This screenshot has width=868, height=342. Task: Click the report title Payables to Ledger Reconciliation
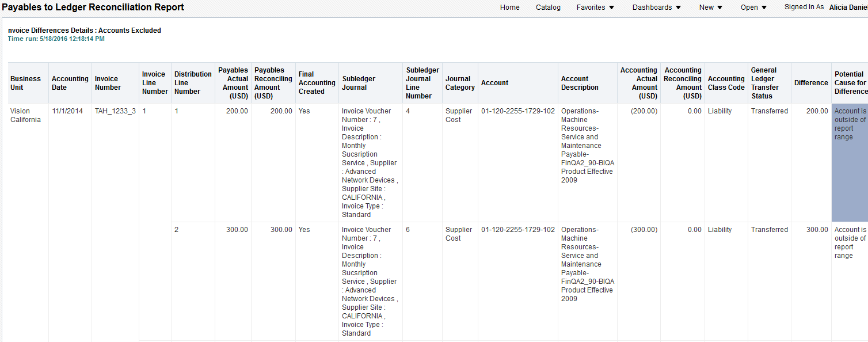click(x=93, y=7)
